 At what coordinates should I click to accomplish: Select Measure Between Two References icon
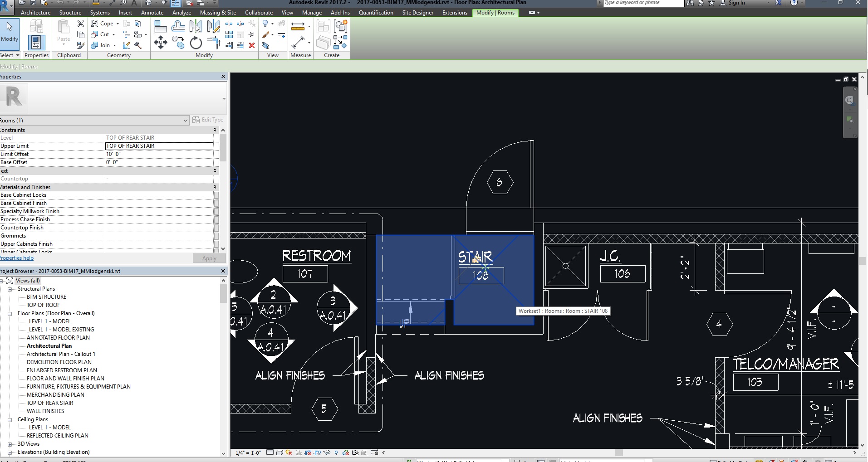coord(298,43)
